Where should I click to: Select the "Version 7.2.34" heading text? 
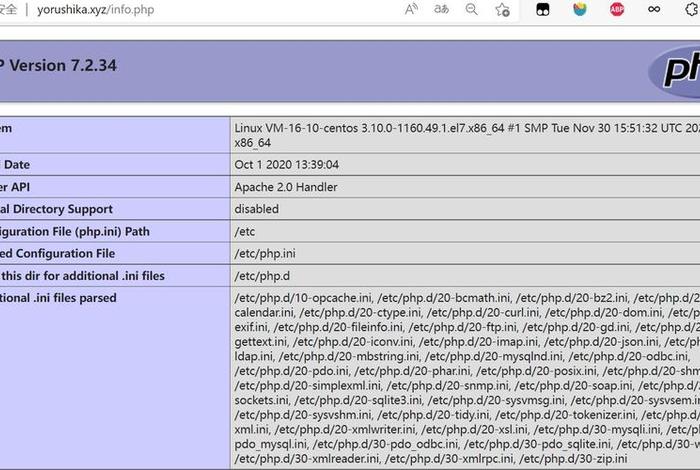(x=63, y=66)
